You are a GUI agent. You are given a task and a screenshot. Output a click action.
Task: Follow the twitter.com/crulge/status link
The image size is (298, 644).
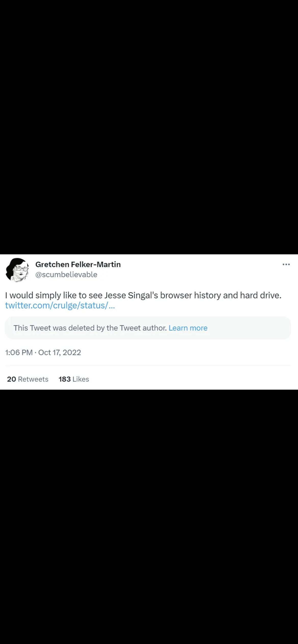coord(60,305)
